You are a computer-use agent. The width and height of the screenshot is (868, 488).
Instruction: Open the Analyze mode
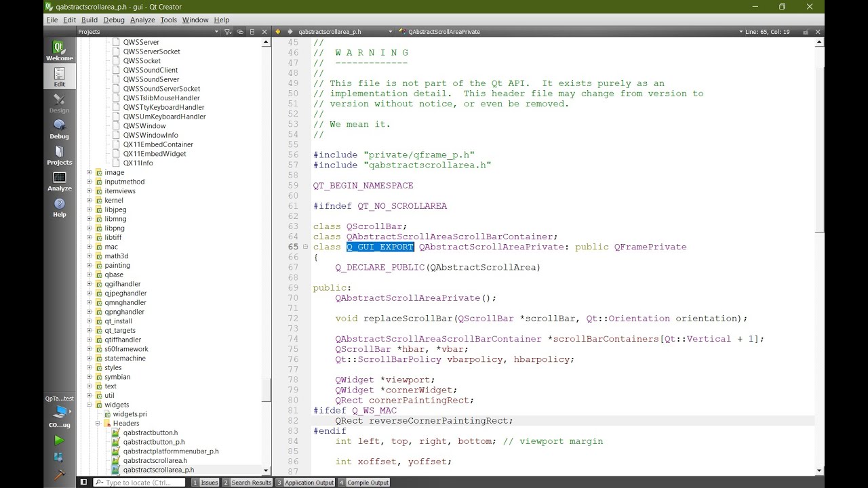[x=59, y=181]
